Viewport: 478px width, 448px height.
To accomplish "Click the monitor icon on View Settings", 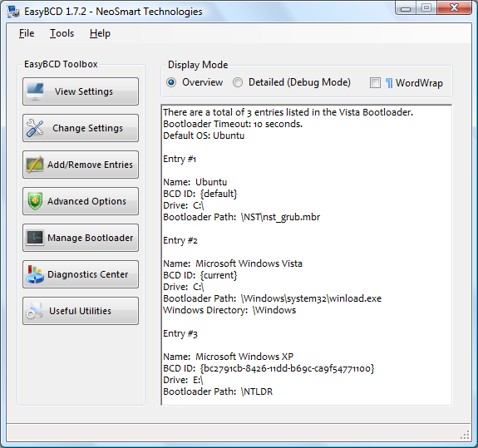I will [35, 91].
